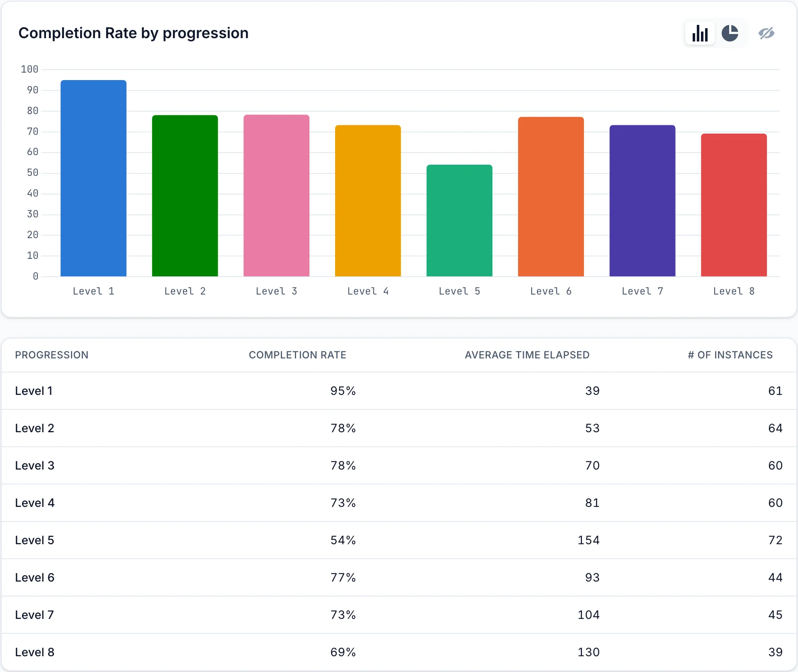Click the green Level 2 bar
Viewport: 798px width, 672px height.
(185, 196)
